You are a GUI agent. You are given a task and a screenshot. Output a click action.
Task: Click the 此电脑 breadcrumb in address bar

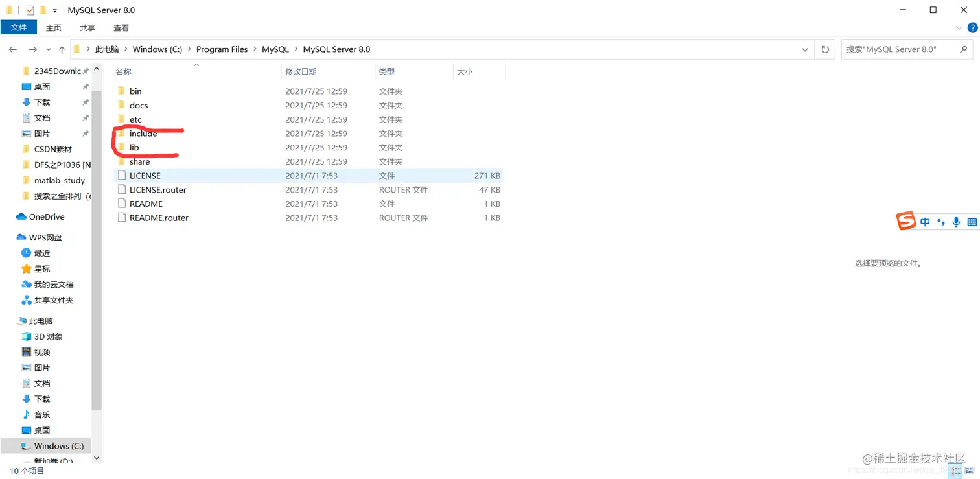click(x=107, y=49)
